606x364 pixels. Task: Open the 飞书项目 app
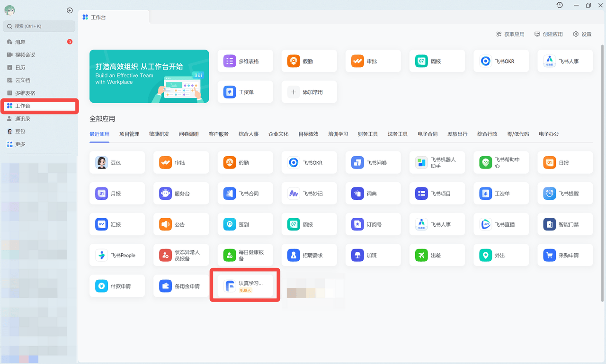pos(437,193)
